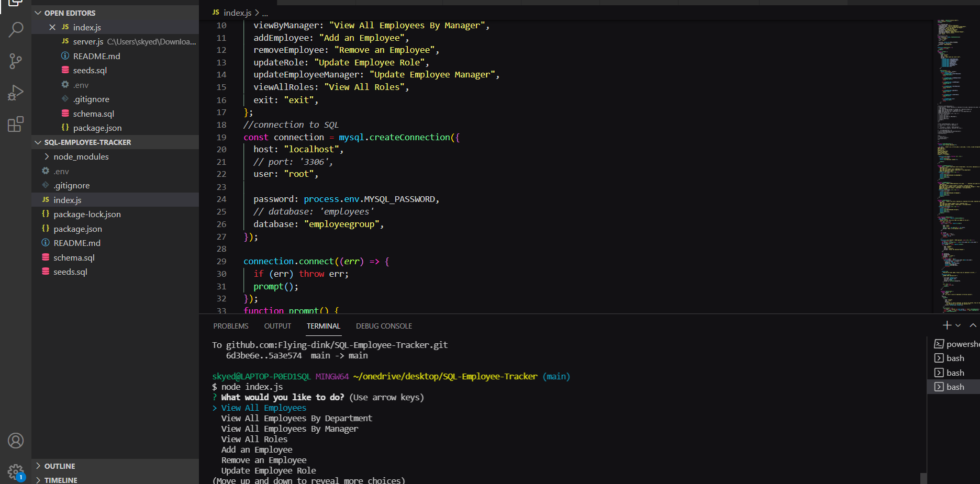Switch to the DEBUG CONSOLE tab
Screen dimensions: 980x484
click(x=384, y=325)
